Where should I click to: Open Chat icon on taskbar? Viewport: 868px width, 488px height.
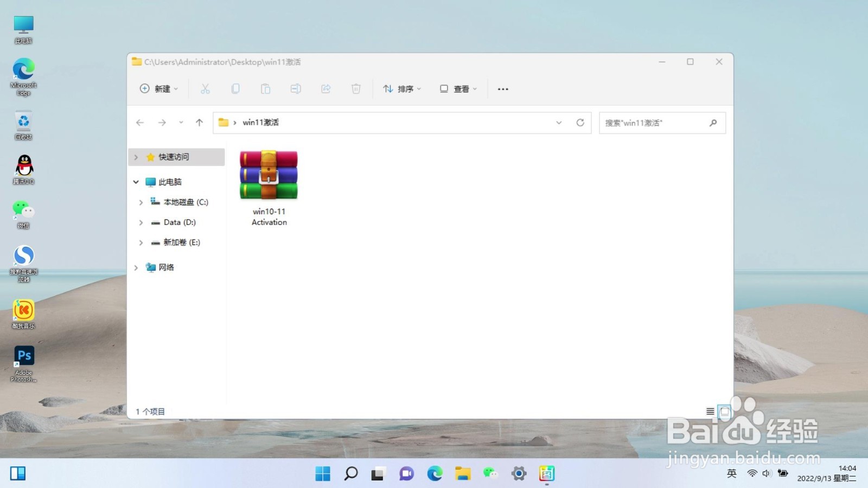pyautogui.click(x=406, y=474)
